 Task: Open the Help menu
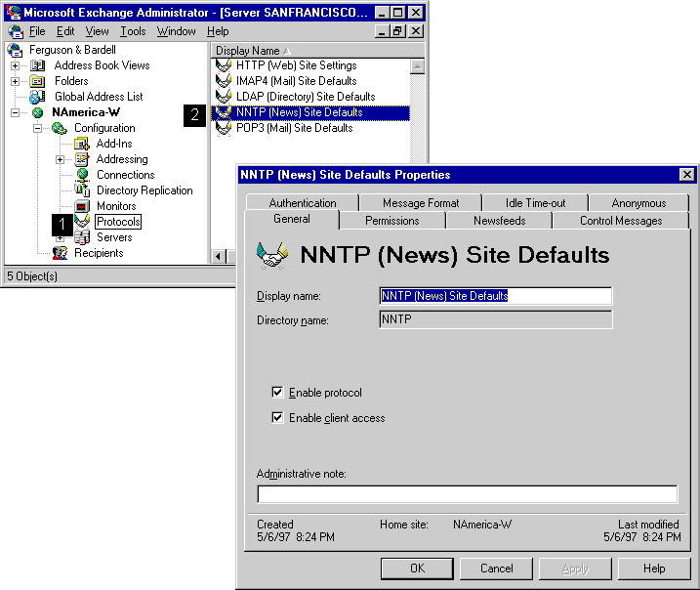pyautogui.click(x=218, y=31)
